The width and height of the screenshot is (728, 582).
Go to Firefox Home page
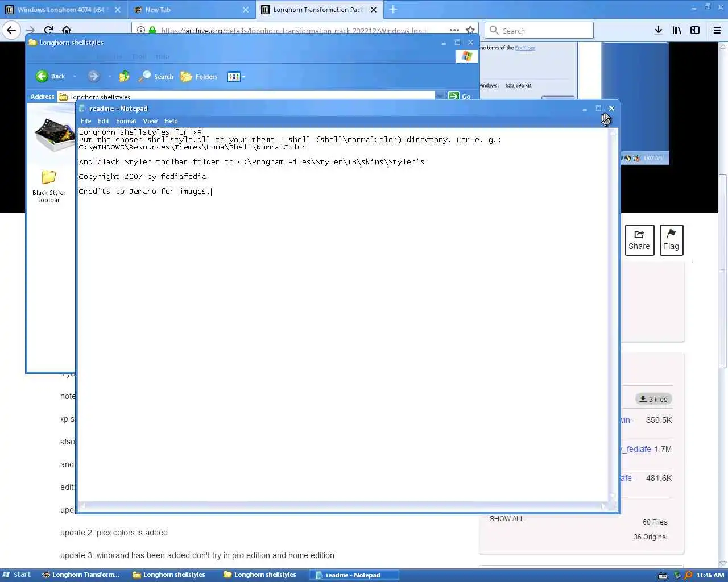[67, 30]
